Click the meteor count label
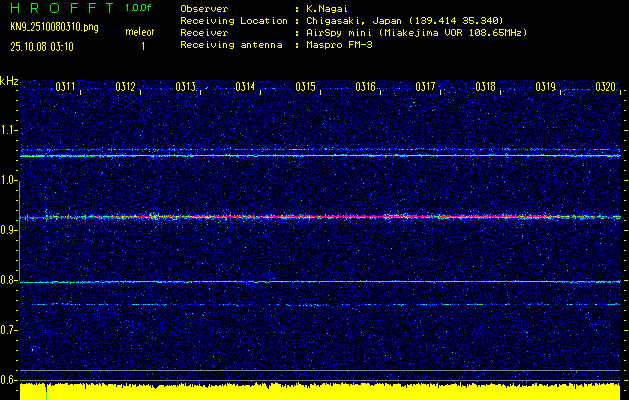This screenshot has height=400, width=629. click(x=140, y=33)
